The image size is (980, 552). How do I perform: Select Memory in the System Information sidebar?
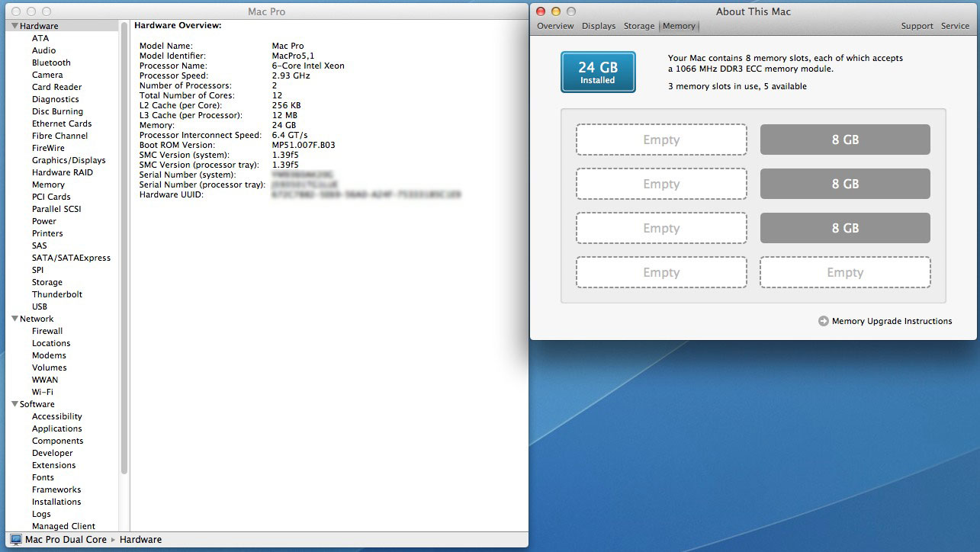(48, 185)
